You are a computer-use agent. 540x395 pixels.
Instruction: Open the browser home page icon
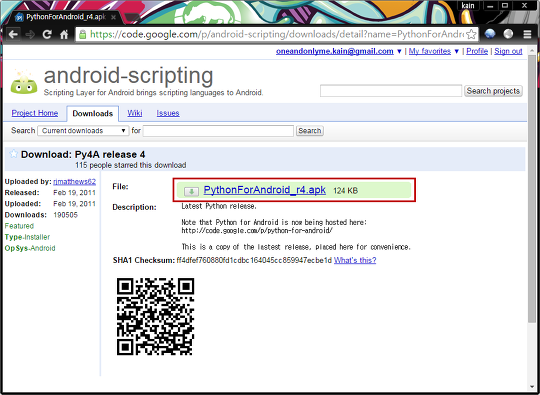click(64, 34)
